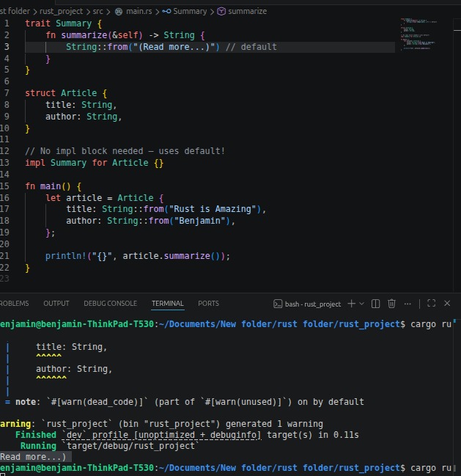This screenshot has width=461, height=476.
Task: Click 'trait Summary {' on line 1
Action: (63, 23)
